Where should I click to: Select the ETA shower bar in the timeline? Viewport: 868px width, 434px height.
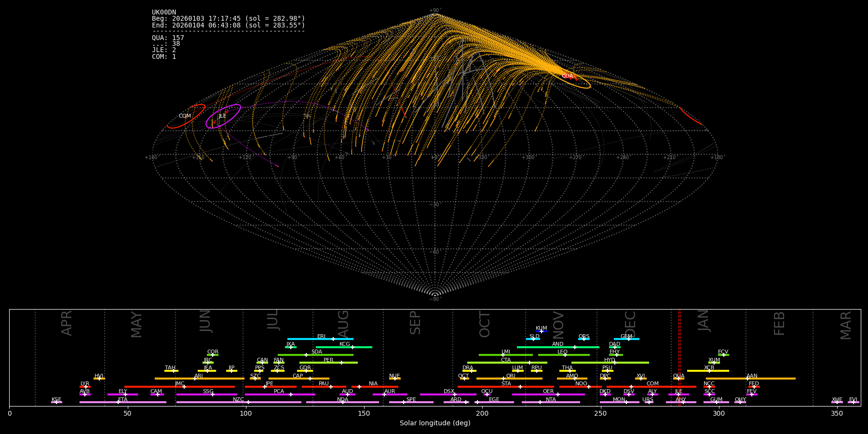[123, 402]
